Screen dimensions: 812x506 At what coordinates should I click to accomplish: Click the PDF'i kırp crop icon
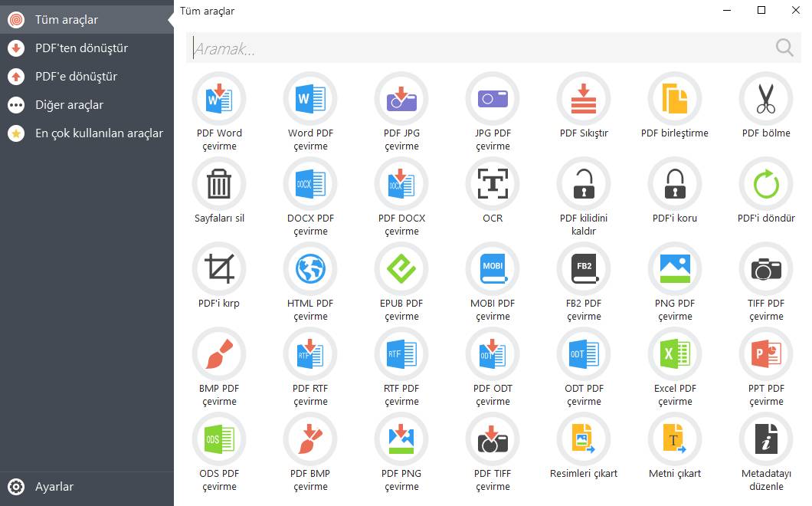pyautogui.click(x=219, y=269)
